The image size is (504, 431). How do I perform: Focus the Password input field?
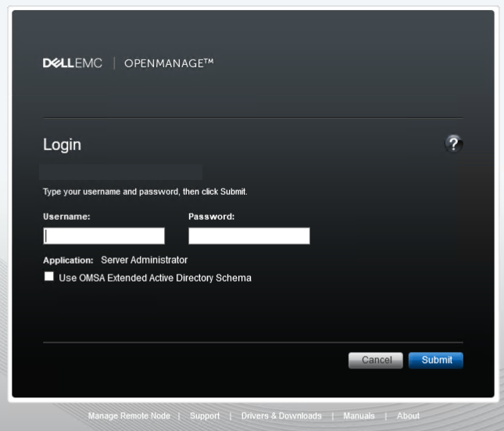(x=249, y=236)
